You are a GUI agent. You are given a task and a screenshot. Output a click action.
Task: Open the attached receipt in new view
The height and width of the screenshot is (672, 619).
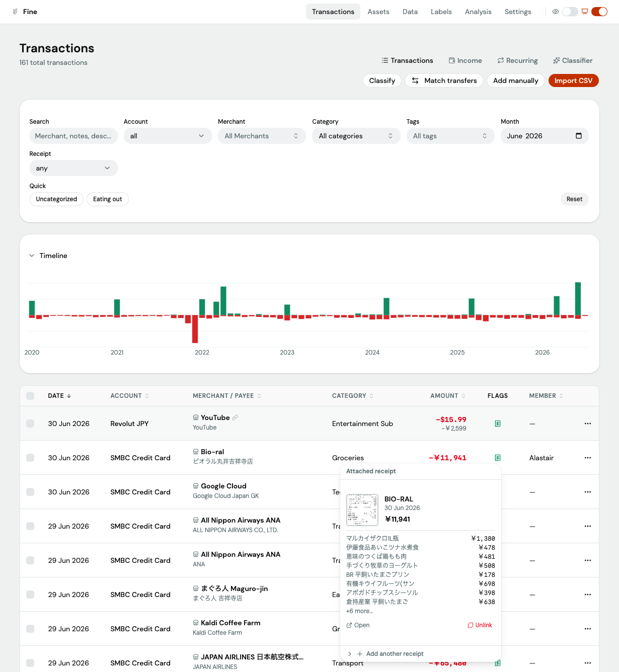tap(358, 625)
